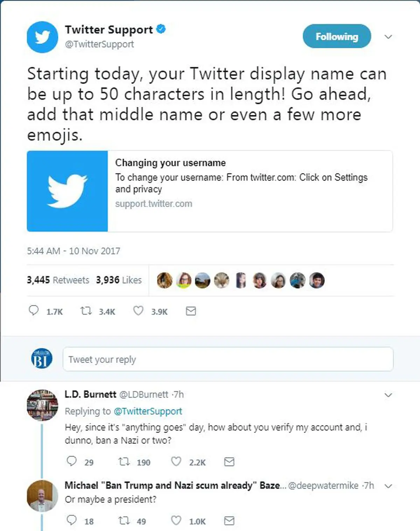
Task: View the 3,445 Retweets list
Action: pos(58,280)
